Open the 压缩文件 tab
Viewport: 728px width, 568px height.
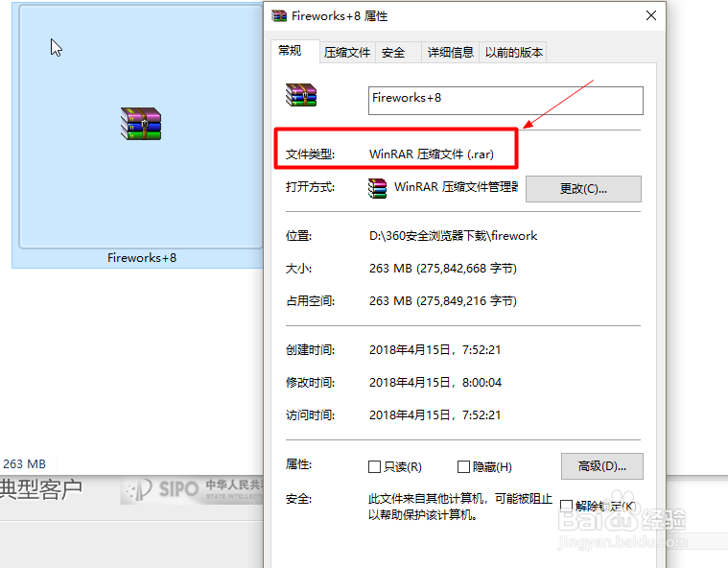[347, 53]
